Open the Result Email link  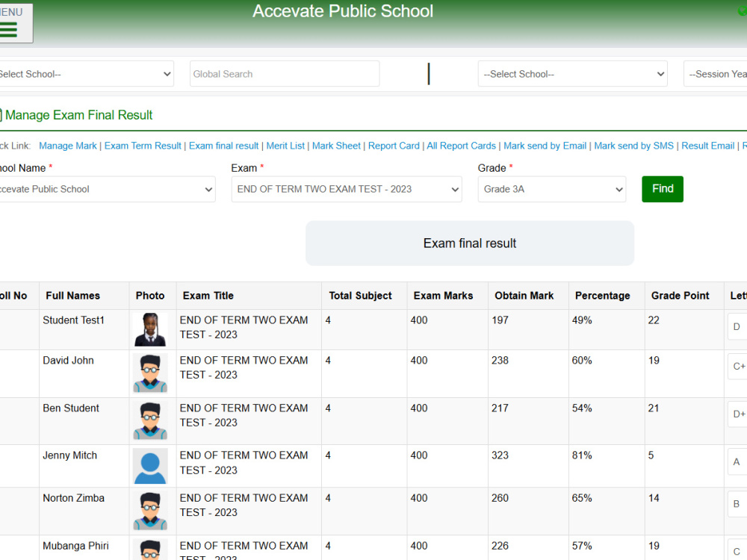coord(708,146)
